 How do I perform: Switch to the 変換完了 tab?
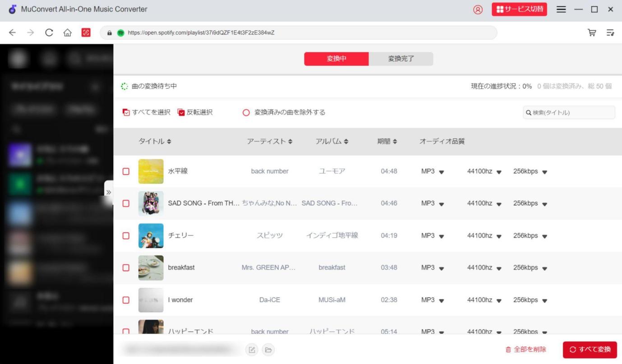(401, 59)
